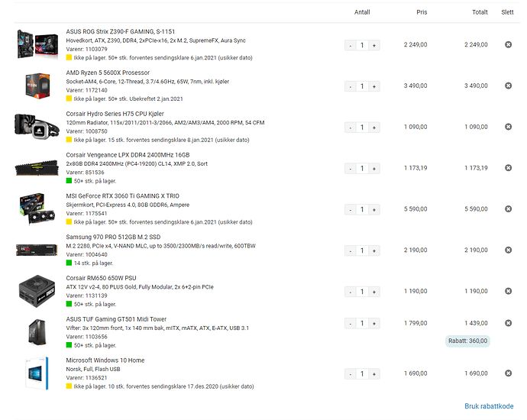Click yellow stock indicator for Windows 10 Home

69,386
